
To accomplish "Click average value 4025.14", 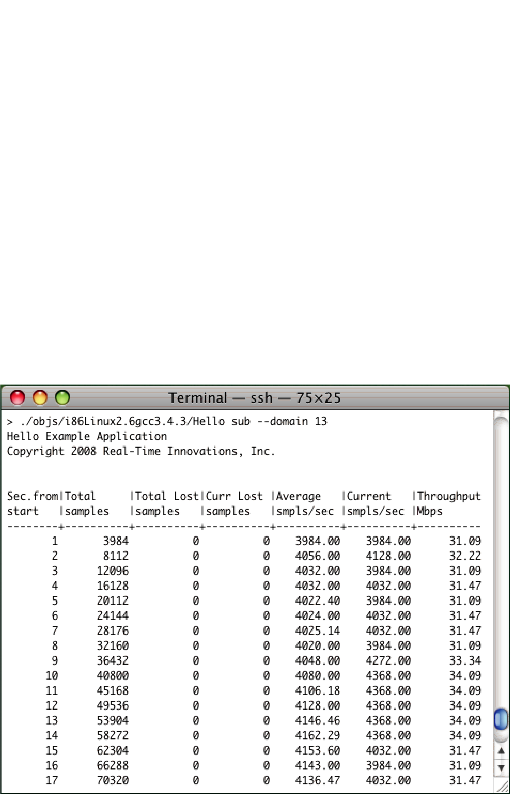I will tap(318, 631).
